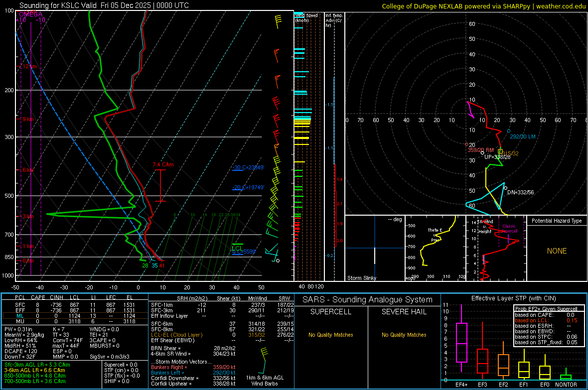Click the Classic Supercell label
The height and width of the screenshot is (390, 588).
click(509, 229)
